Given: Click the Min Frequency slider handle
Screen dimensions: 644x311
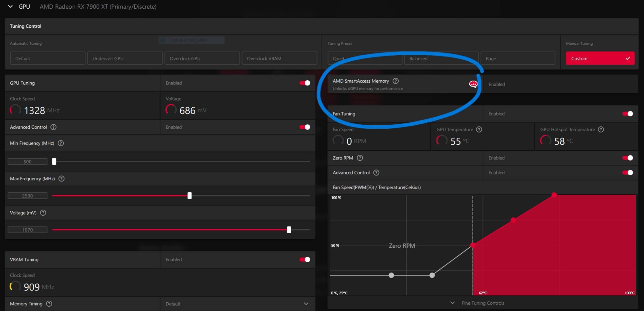Looking at the screenshot, I should [54, 162].
